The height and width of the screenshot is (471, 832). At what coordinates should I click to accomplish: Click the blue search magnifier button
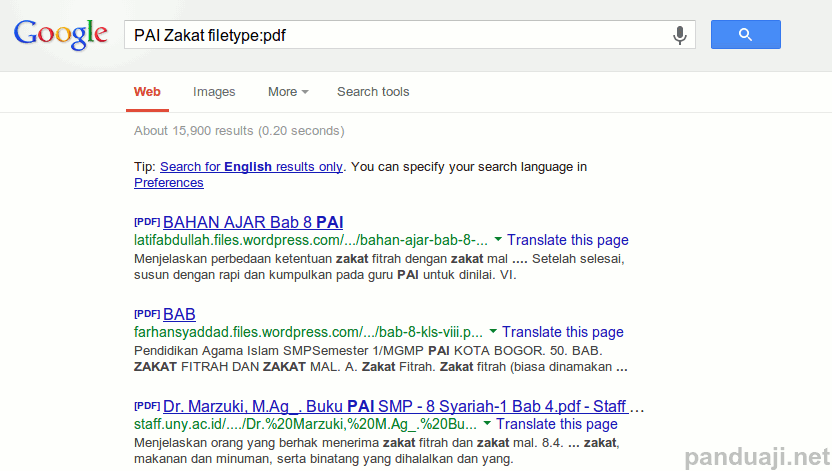click(x=746, y=34)
